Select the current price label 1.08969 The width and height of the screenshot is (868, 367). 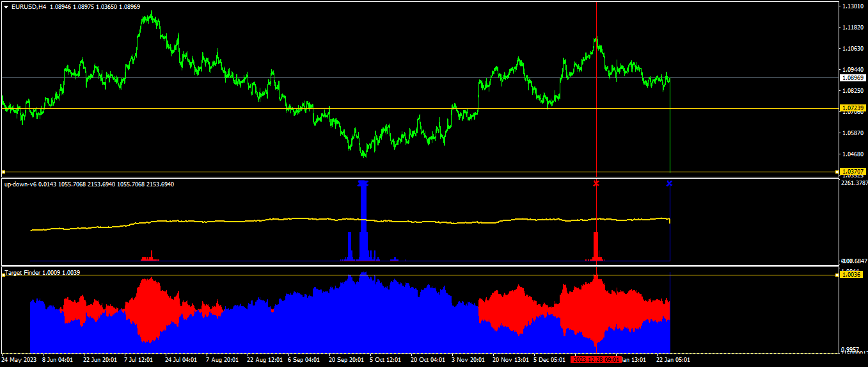pos(853,77)
